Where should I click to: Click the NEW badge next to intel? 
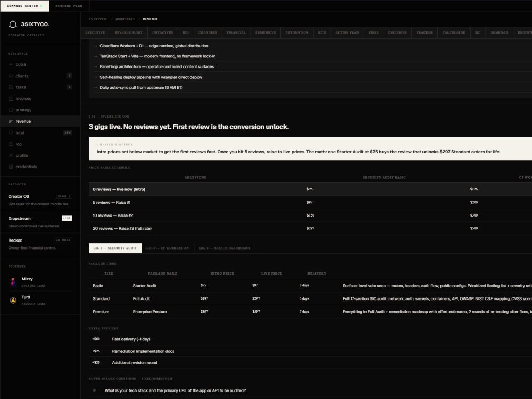click(x=68, y=132)
